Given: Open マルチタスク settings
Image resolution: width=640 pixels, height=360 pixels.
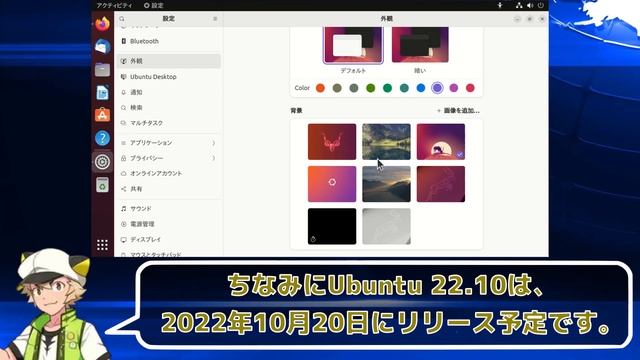Looking at the screenshot, I should (169, 123).
